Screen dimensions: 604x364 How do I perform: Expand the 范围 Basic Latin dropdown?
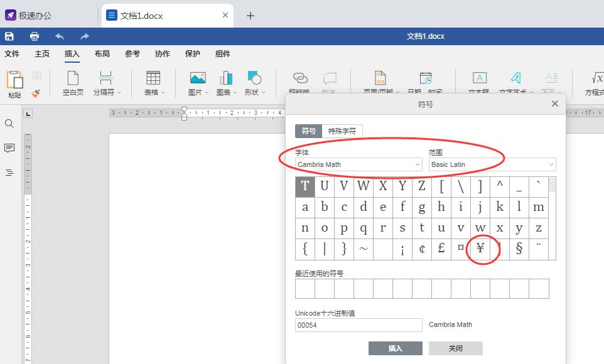(x=492, y=164)
